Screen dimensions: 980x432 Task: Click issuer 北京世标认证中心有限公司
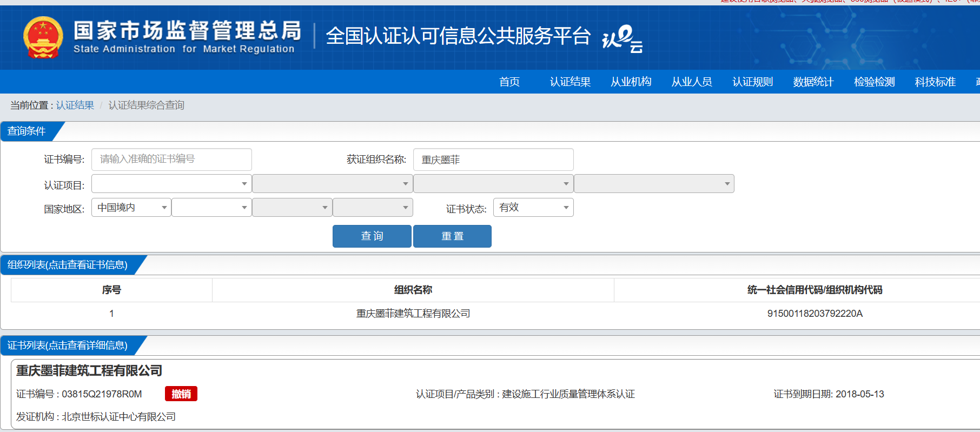(119, 417)
